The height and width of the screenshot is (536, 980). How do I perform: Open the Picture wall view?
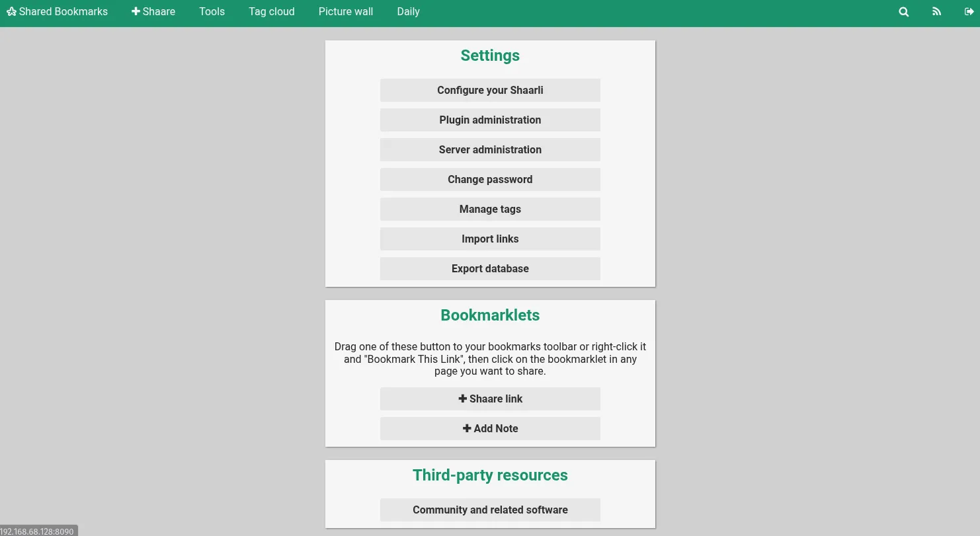pyautogui.click(x=345, y=11)
